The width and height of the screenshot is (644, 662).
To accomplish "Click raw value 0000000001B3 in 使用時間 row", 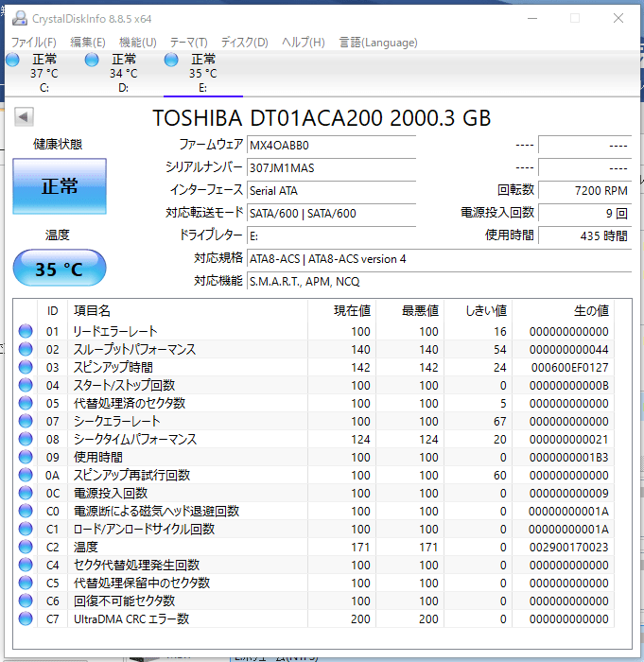I will [569, 457].
